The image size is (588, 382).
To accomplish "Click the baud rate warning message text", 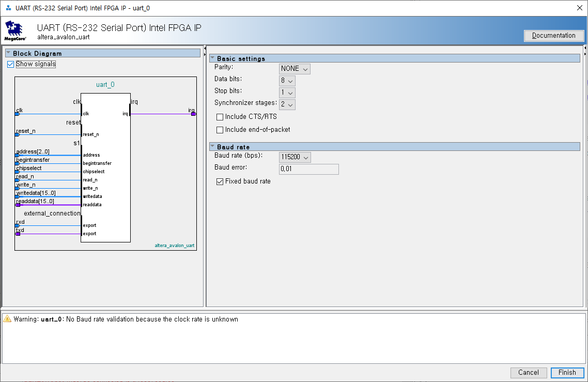I will (x=126, y=319).
